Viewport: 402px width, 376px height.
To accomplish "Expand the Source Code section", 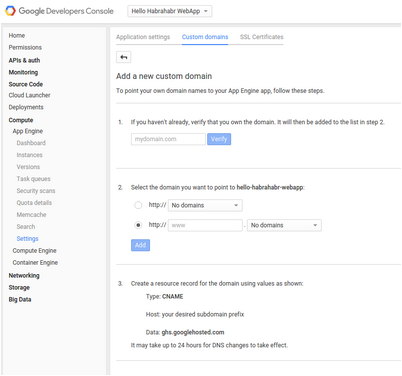I will tap(26, 84).
